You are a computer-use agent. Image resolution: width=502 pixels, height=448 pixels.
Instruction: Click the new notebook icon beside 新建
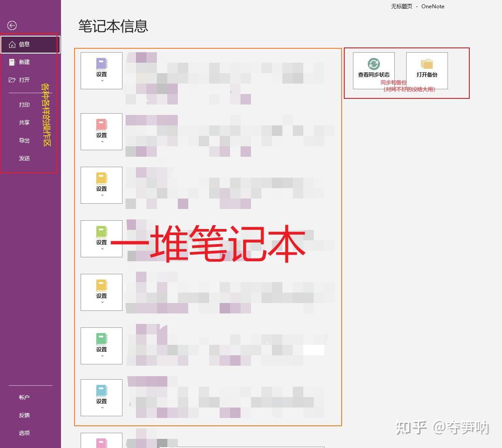[12, 62]
